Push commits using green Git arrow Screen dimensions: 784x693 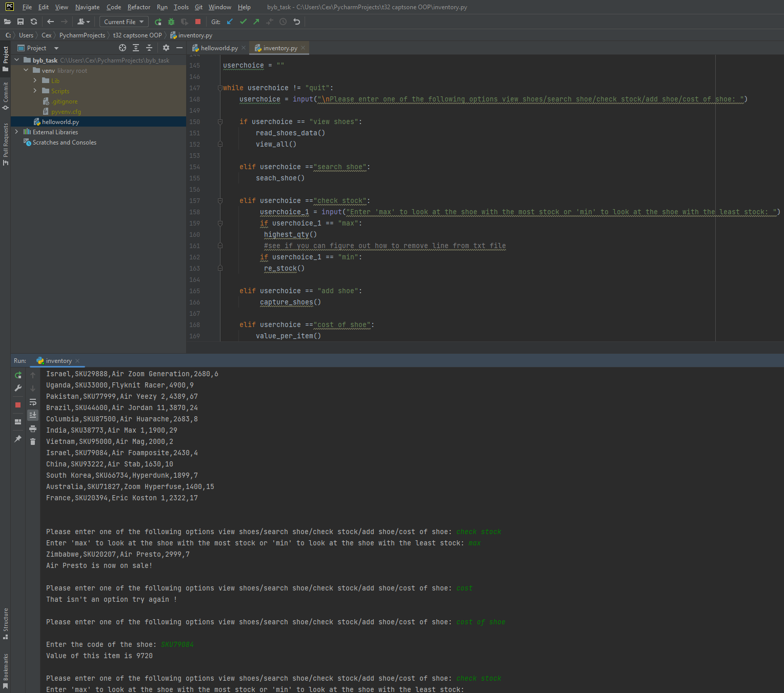[x=255, y=22]
